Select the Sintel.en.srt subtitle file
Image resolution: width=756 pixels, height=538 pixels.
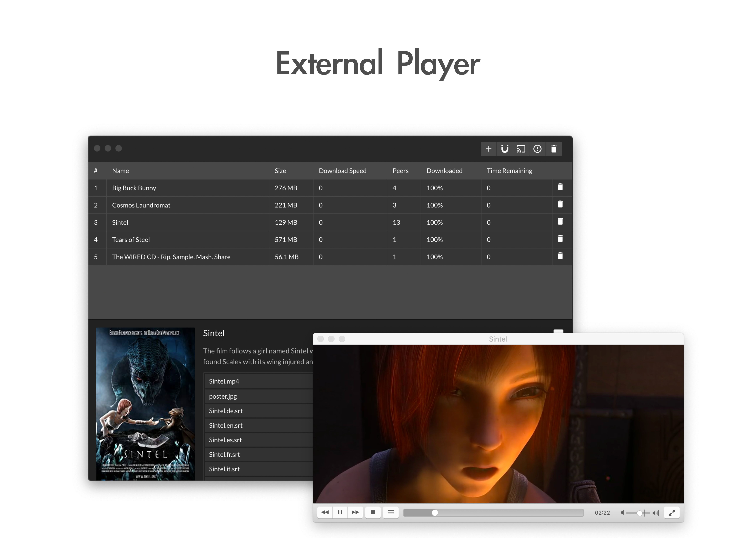pos(226,425)
